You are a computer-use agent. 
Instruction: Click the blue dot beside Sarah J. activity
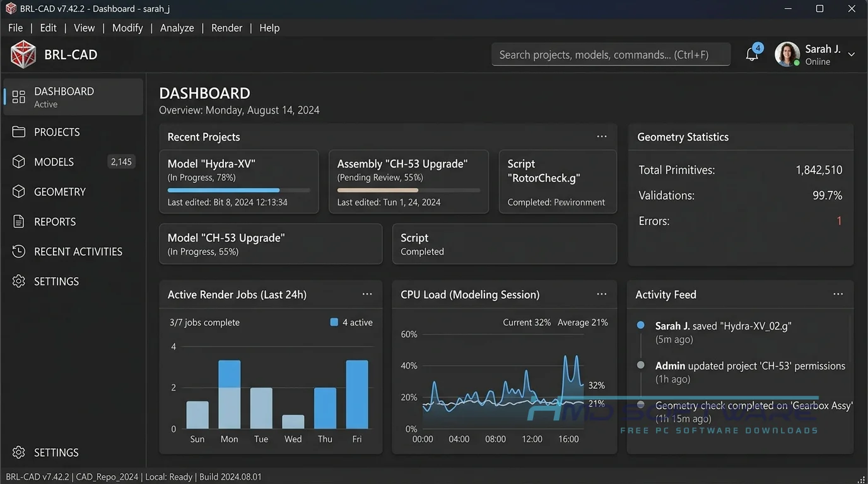coord(641,325)
